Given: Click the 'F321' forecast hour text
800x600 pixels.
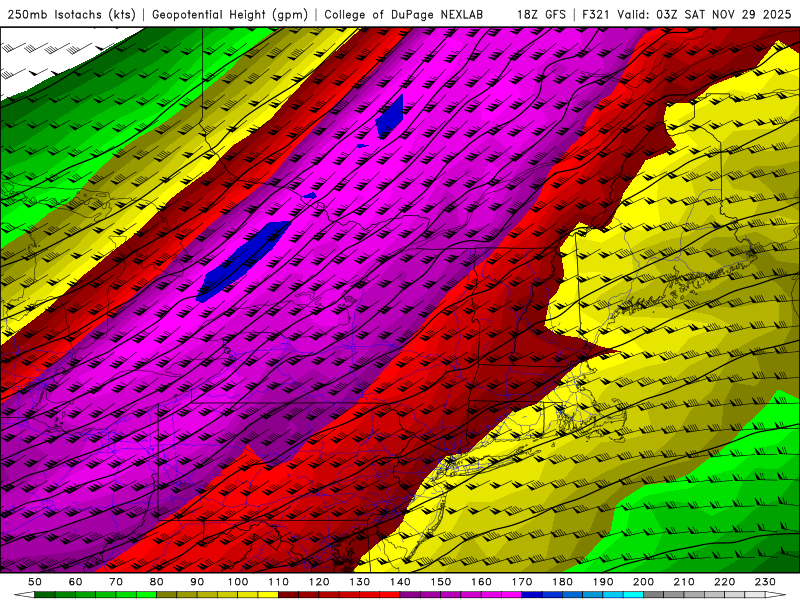Looking at the screenshot, I should pyautogui.click(x=597, y=15).
